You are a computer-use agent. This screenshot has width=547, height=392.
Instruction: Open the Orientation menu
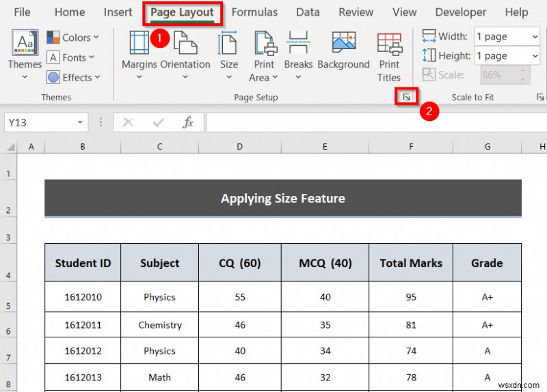(185, 55)
